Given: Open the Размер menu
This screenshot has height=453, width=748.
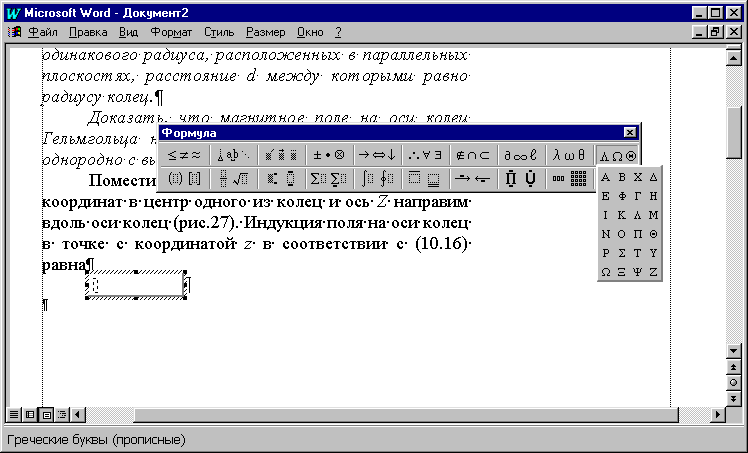Looking at the screenshot, I should pyautogui.click(x=266, y=32).
